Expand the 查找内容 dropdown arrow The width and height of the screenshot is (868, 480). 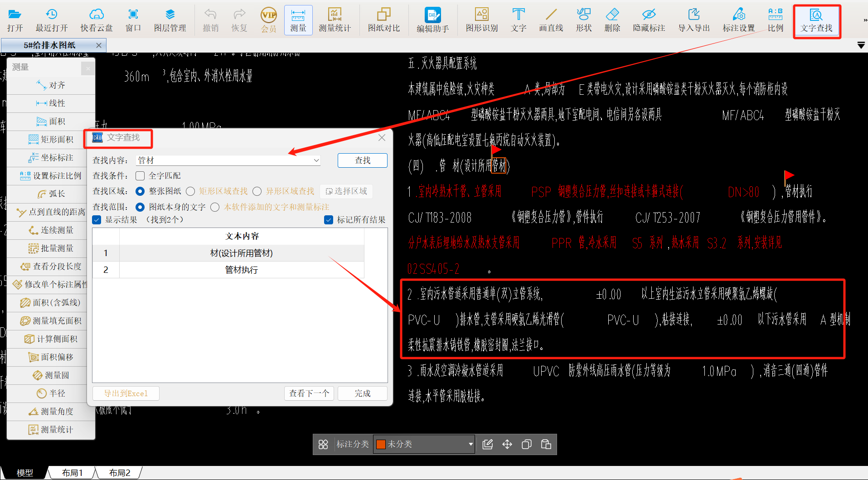[x=316, y=160]
